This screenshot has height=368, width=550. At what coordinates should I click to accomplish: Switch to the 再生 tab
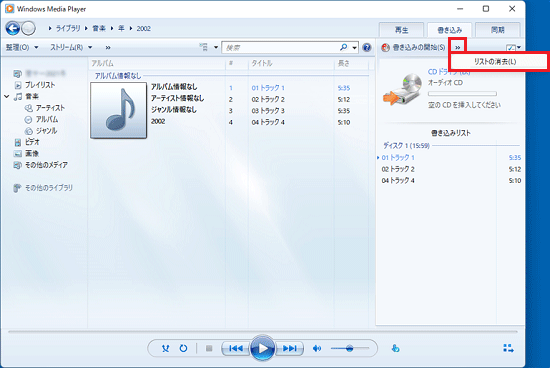(401, 30)
